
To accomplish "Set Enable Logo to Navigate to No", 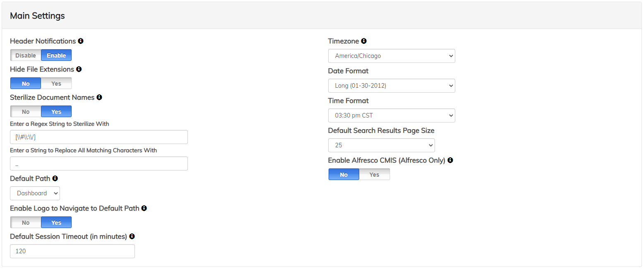I will [25, 222].
